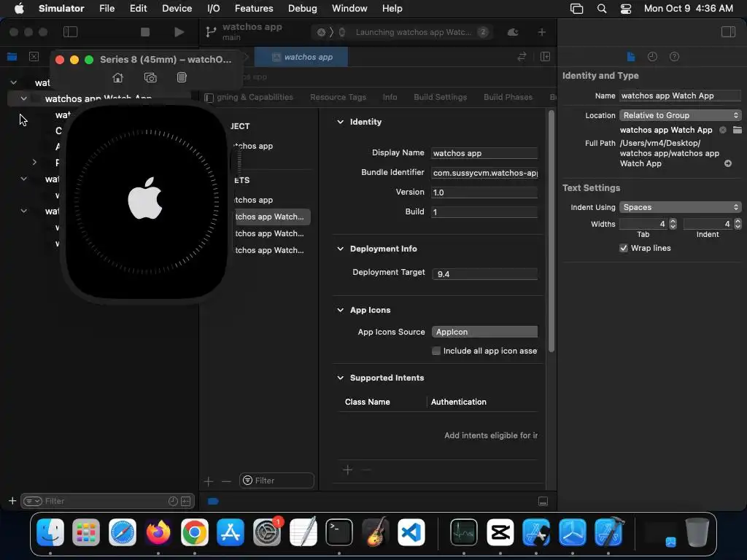Click the source control filter icon beside Filter
Screen dimensions: 747x560
click(186, 501)
